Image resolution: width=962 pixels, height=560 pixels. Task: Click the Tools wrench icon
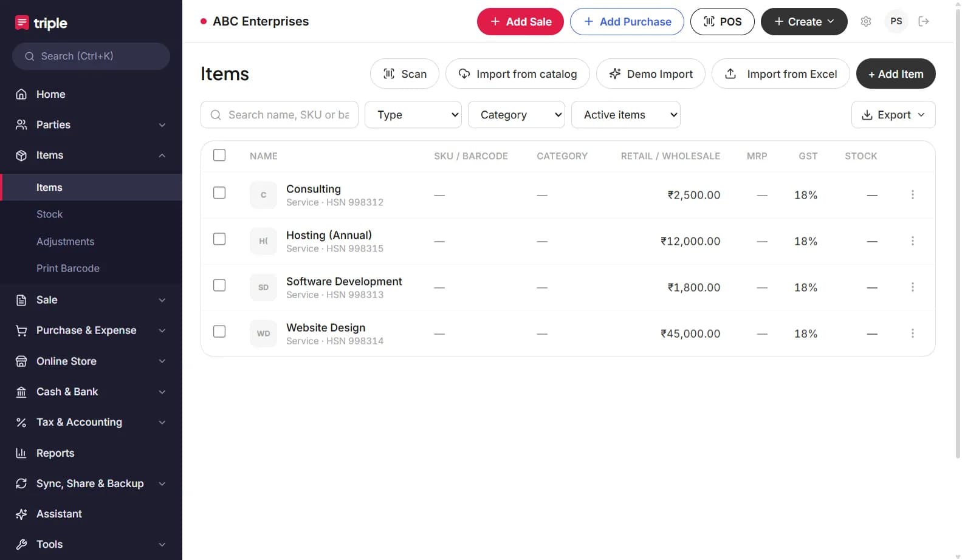(21, 544)
